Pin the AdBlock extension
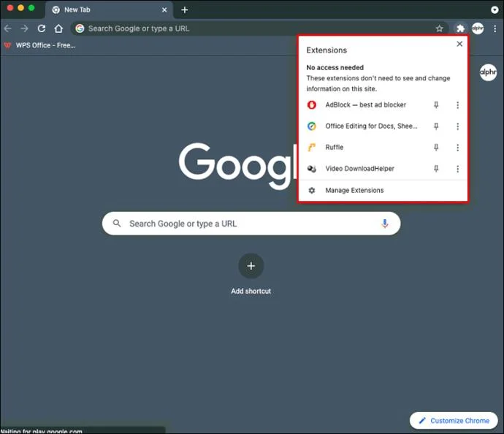This screenshot has width=504, height=434. click(436, 104)
